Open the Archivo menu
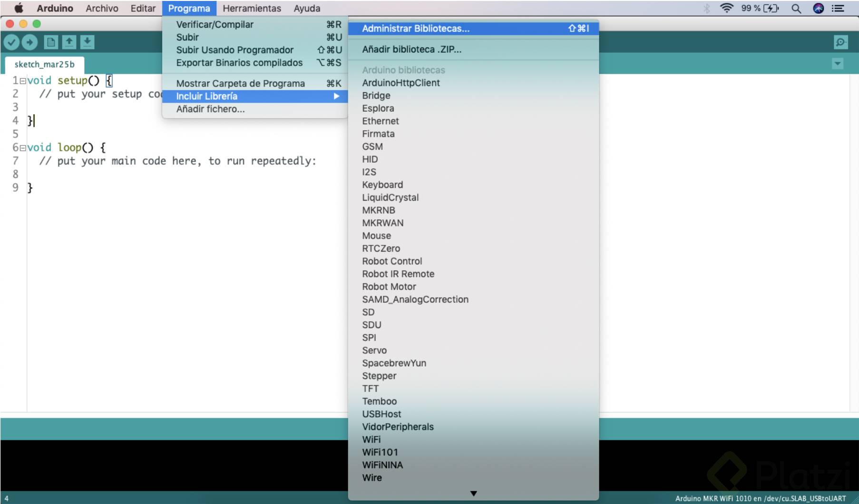 point(102,8)
